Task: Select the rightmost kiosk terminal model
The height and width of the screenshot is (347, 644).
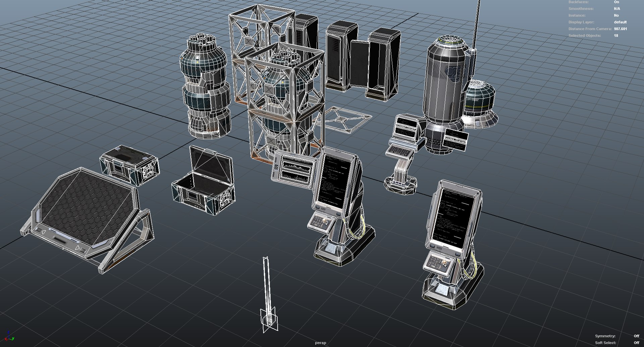Action: point(453,244)
